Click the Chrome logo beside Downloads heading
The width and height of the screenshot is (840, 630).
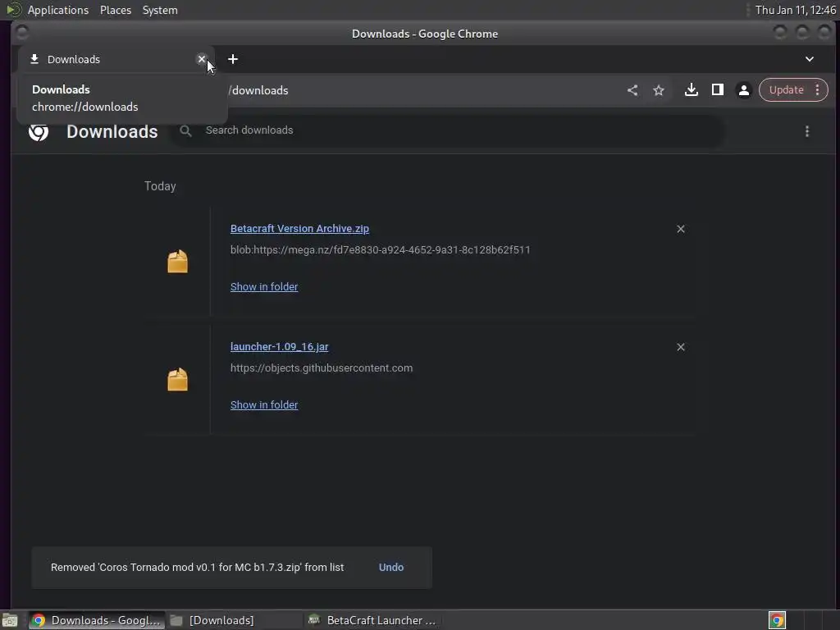38,131
